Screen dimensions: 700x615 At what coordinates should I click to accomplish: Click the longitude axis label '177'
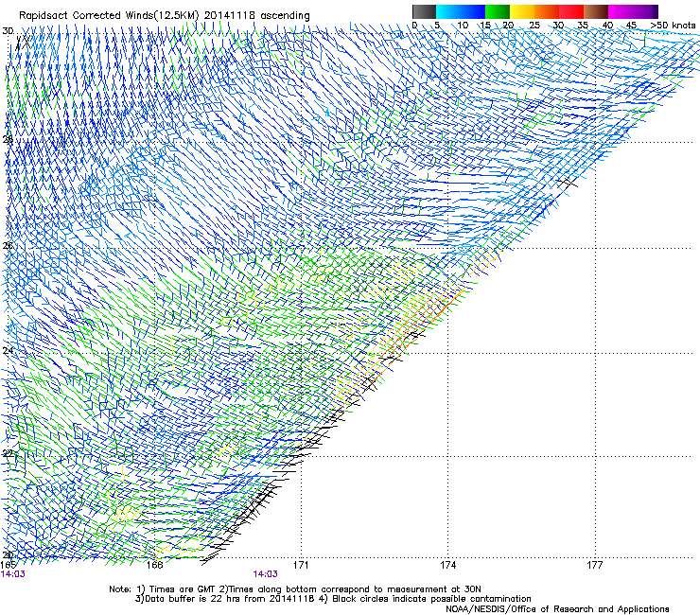click(x=595, y=566)
